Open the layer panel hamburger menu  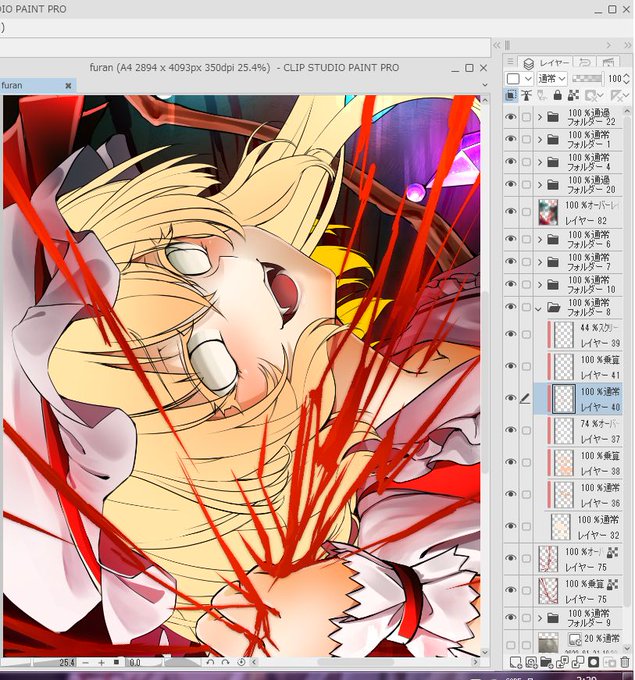point(510,62)
